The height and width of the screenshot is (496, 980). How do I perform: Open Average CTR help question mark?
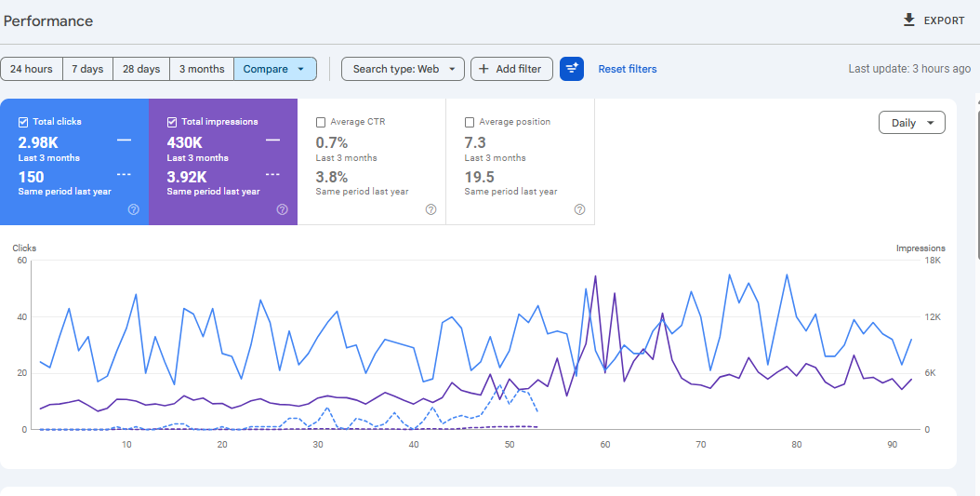point(430,209)
